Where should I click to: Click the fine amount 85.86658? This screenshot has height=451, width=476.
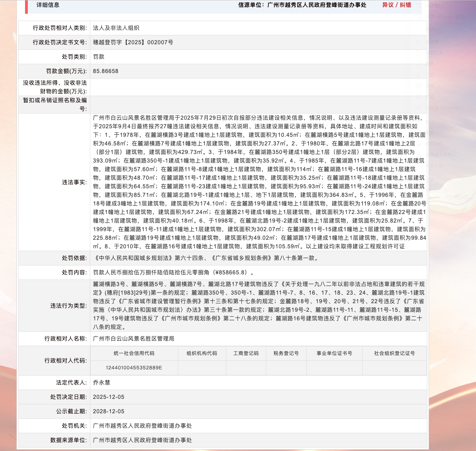coord(106,71)
